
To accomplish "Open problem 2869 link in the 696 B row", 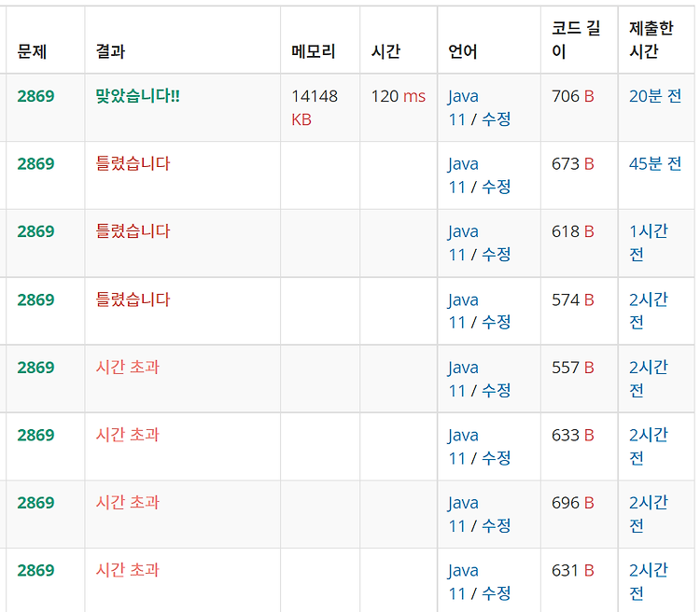I will coord(35,503).
